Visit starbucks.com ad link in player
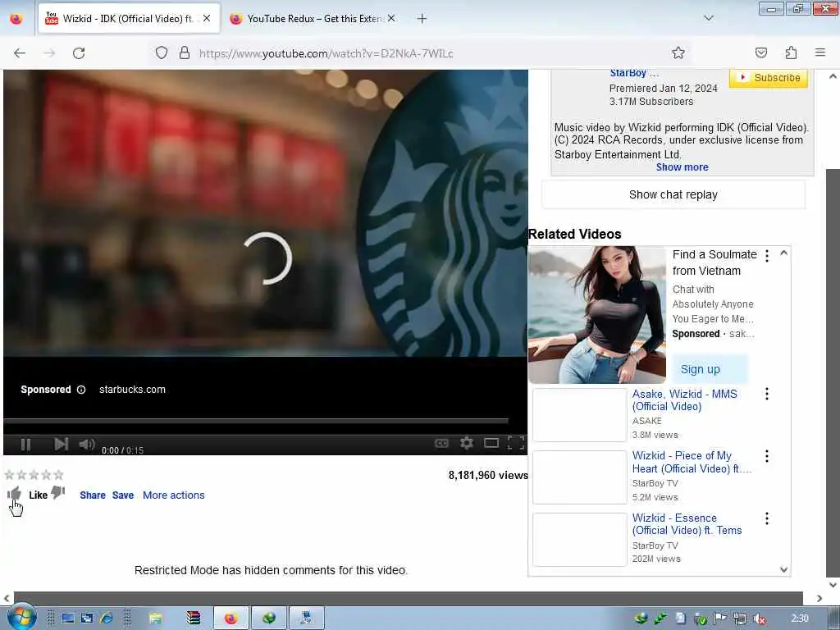840x630 pixels. point(132,390)
